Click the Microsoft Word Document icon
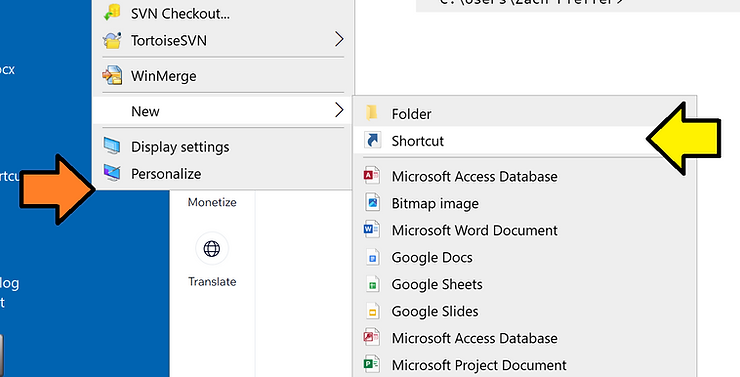Viewport: 740px width, 377px height. pyautogui.click(x=372, y=230)
